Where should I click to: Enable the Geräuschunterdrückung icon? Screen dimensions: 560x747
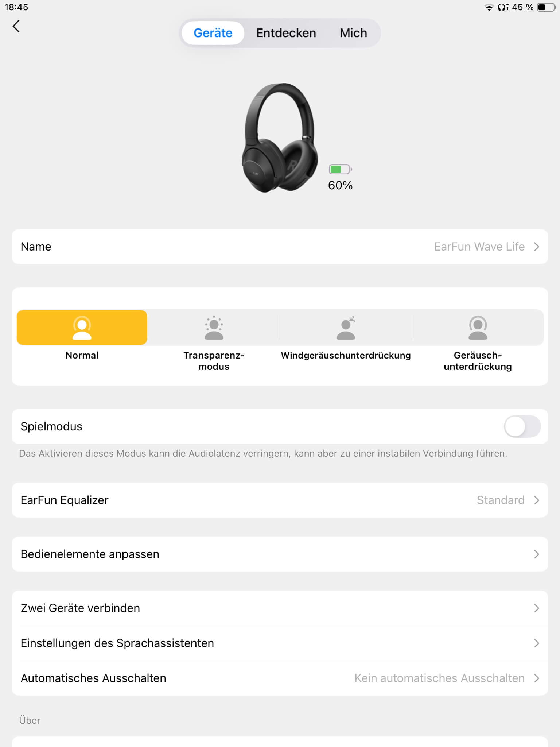(x=478, y=328)
